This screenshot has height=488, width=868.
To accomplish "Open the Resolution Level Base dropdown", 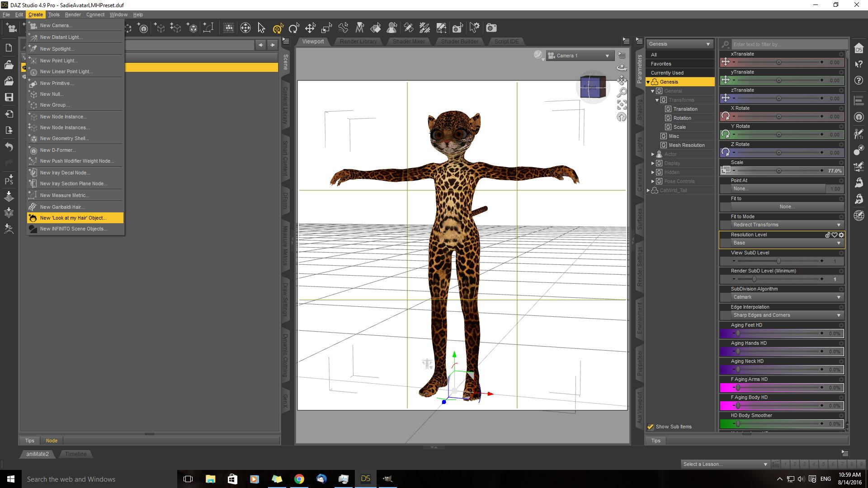I will pos(786,243).
